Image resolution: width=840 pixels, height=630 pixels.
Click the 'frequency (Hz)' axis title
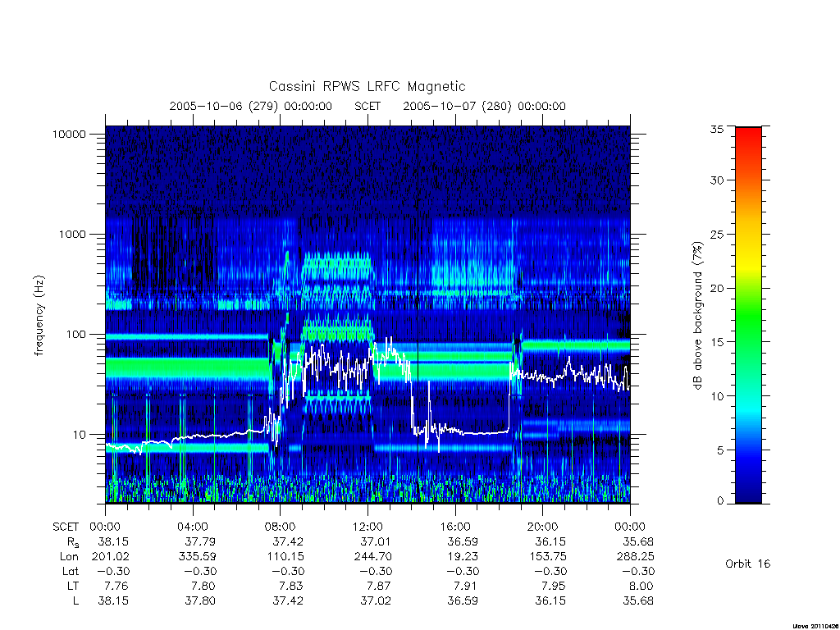pos(39,316)
